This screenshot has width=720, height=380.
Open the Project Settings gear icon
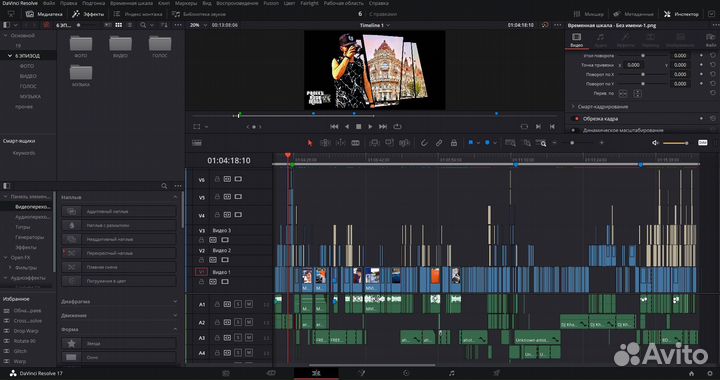tap(710, 374)
